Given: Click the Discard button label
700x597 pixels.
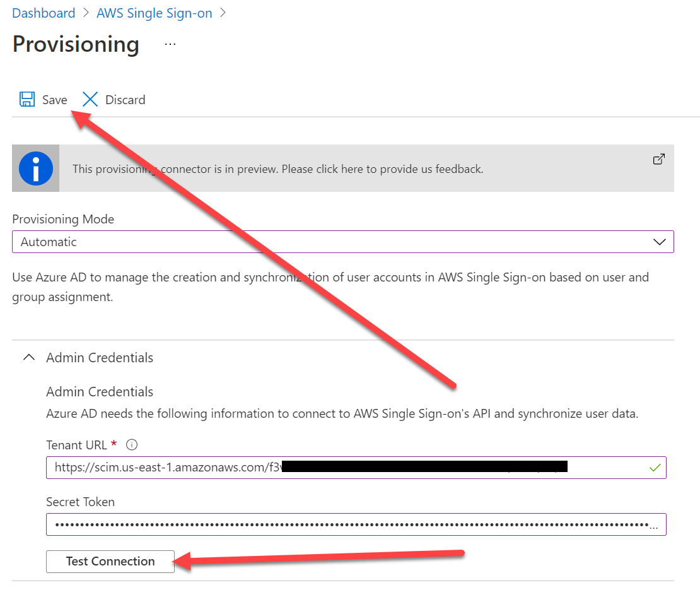Looking at the screenshot, I should [125, 100].
